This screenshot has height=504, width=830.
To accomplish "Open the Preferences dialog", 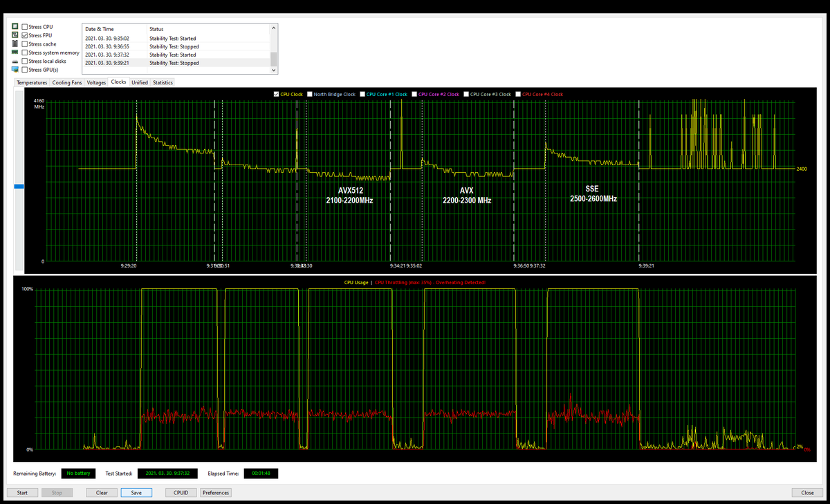I will [x=216, y=493].
